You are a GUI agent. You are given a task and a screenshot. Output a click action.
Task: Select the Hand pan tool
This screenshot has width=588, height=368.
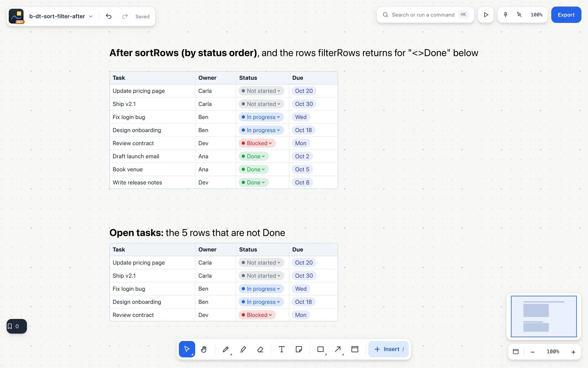204,349
